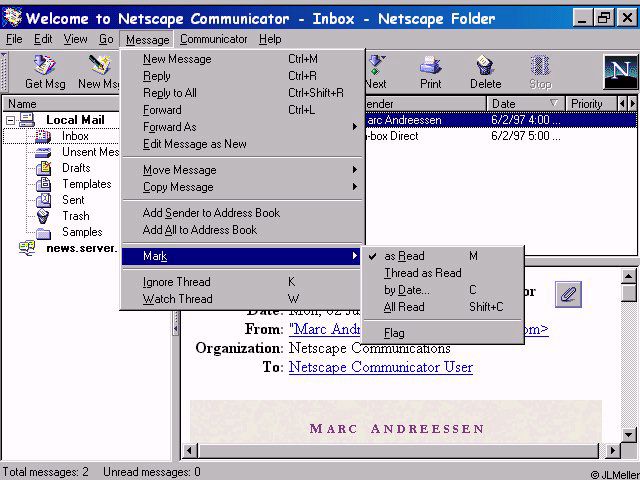Image resolution: width=640 pixels, height=480 pixels.
Task: Click the Local Mail computer icon
Action: 27,120
